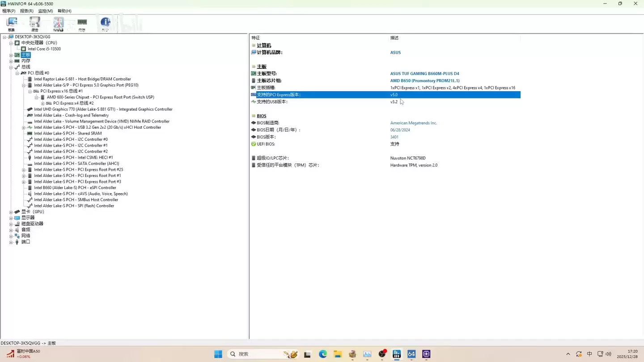
Task: Select the Intel Core i5-13500 tree item
Action: [x=44, y=49]
